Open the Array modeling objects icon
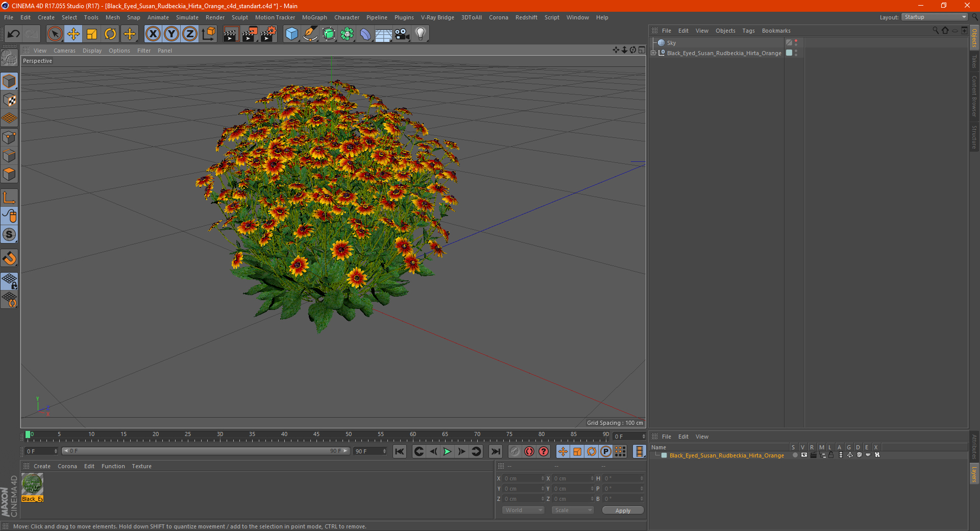The height and width of the screenshot is (531, 980). click(x=347, y=34)
